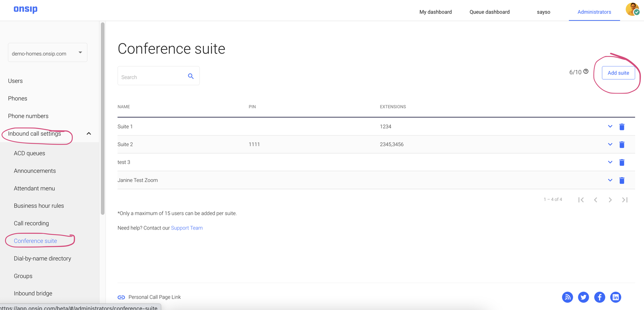Viewport: 644px width, 310px height.
Task: Open the RSS feed icon
Action: (x=568, y=297)
